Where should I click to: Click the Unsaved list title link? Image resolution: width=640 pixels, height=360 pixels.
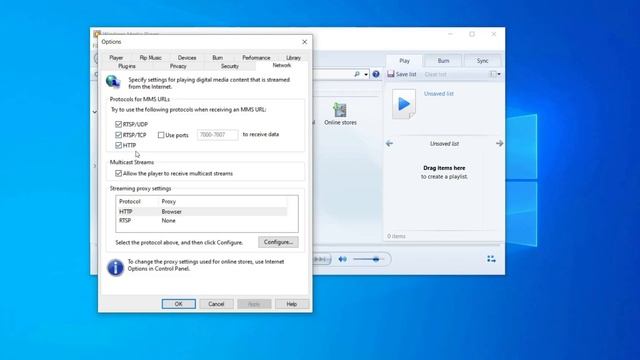(x=439, y=94)
